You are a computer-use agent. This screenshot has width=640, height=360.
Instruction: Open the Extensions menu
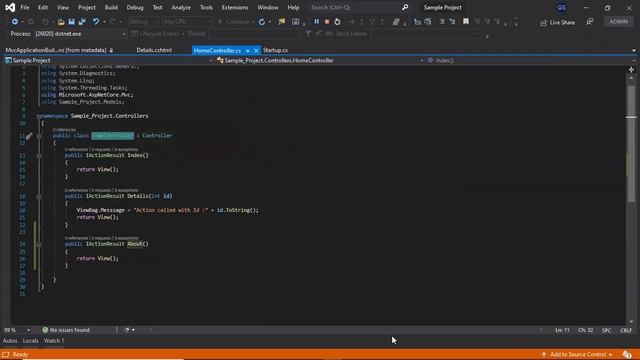pos(235,7)
